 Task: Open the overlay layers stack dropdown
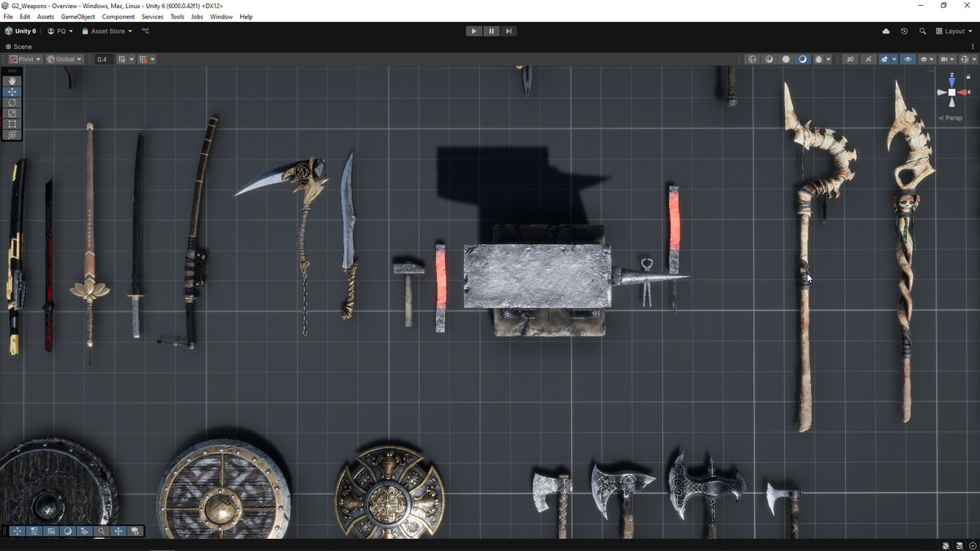click(927, 59)
